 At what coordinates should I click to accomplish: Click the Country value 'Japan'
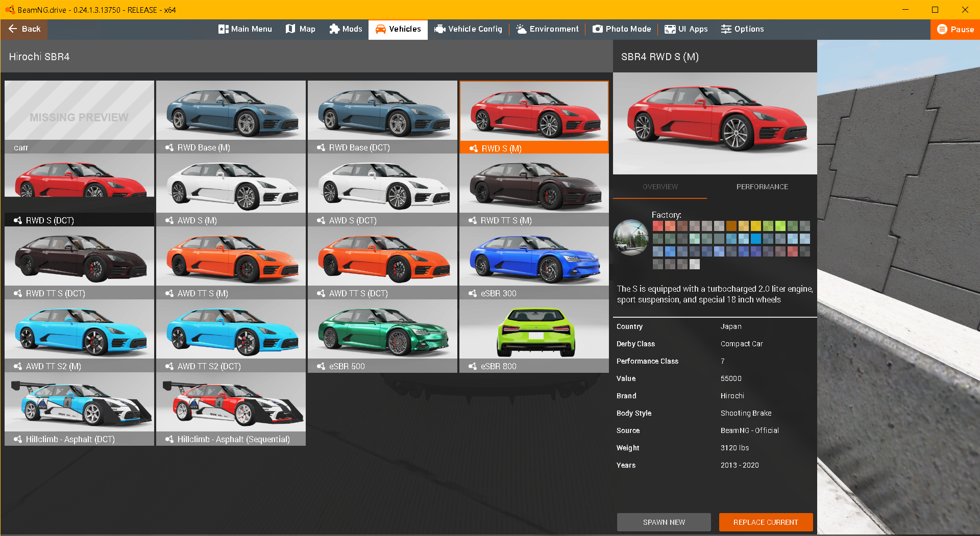[731, 326]
